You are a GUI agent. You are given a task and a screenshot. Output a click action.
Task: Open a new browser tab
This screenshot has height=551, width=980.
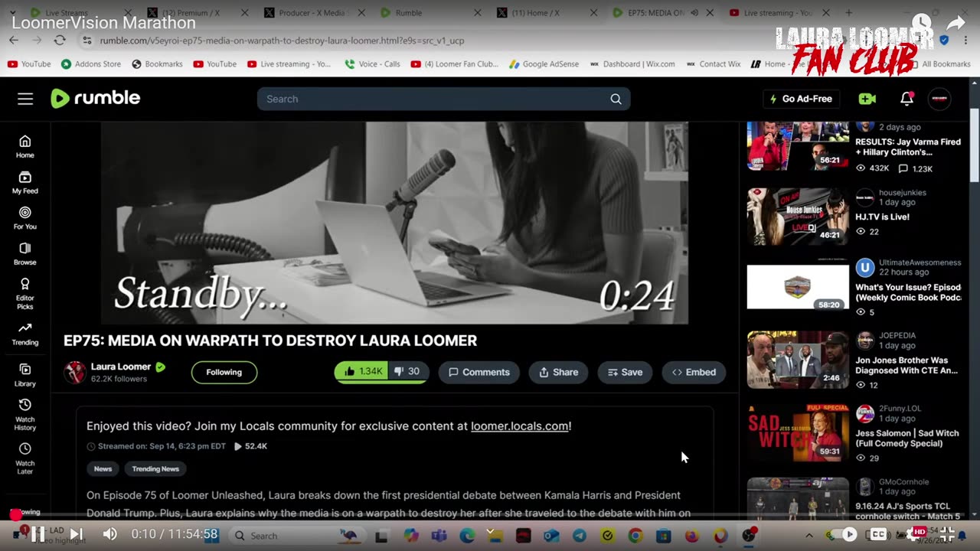tap(848, 13)
